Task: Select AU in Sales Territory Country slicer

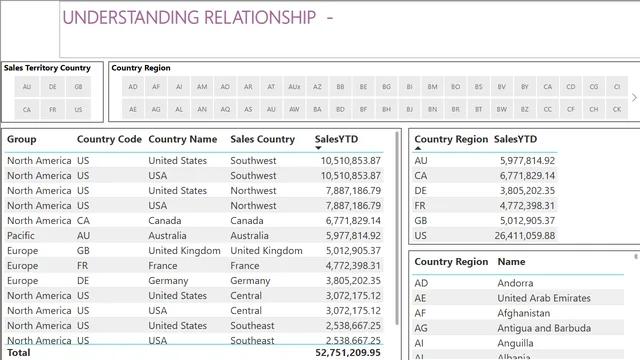Action: click(x=27, y=87)
